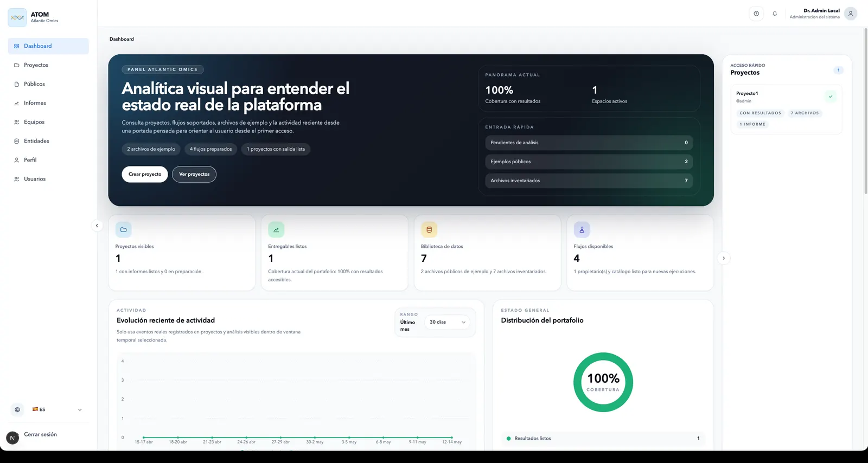Click the folder icon on Proyectos visibles card
Screen dimensions: 868x463
(x=124, y=229)
